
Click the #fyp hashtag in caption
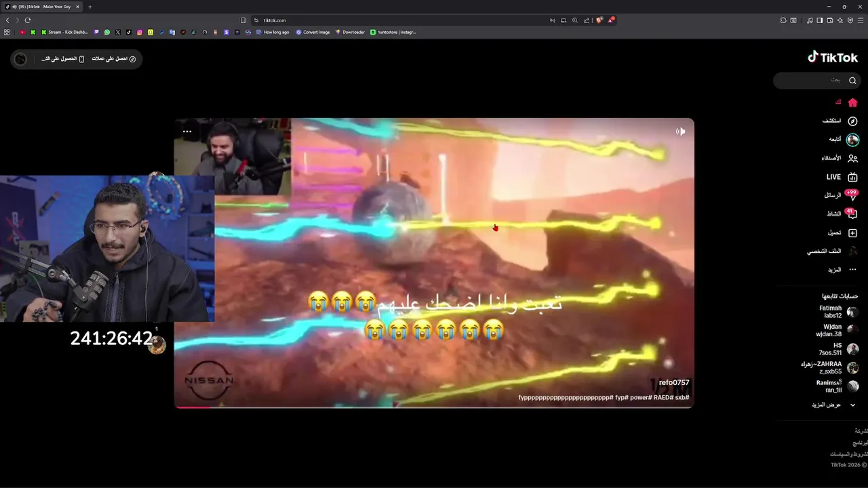click(x=621, y=397)
